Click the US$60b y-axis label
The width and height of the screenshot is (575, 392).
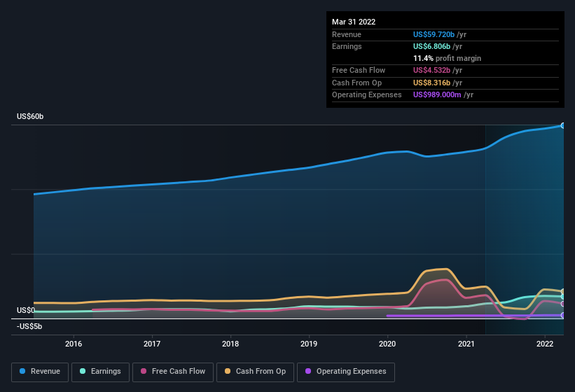pyautogui.click(x=30, y=116)
